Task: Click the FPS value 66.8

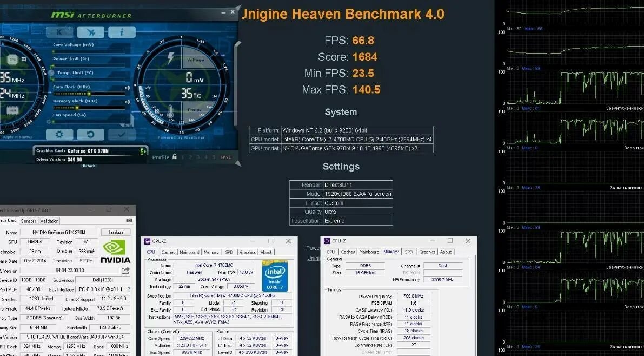Action: pyautogui.click(x=363, y=40)
